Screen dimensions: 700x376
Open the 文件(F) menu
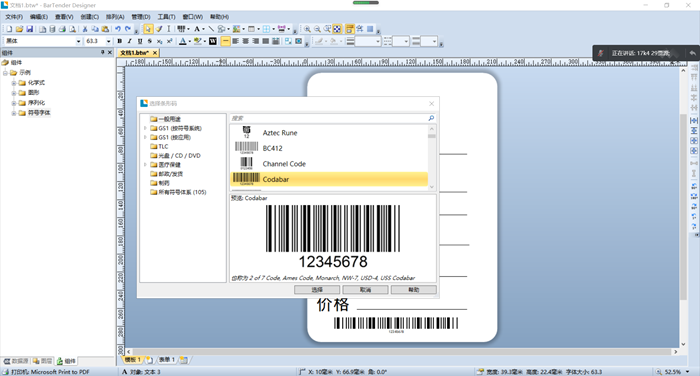(x=14, y=17)
